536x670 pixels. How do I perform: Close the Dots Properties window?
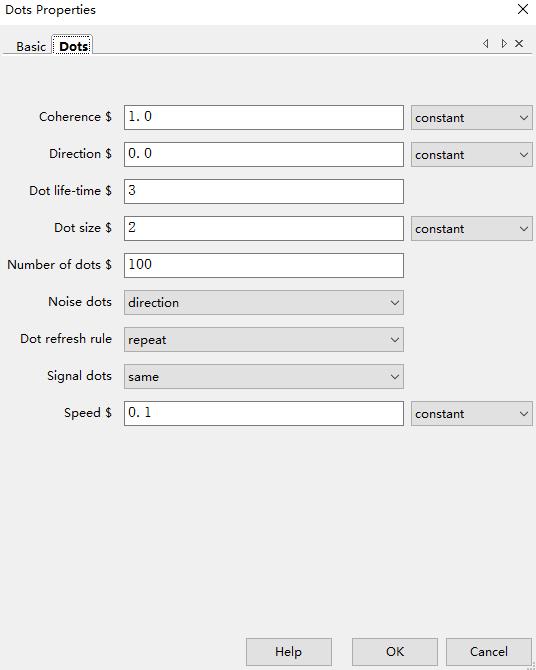pos(522,9)
